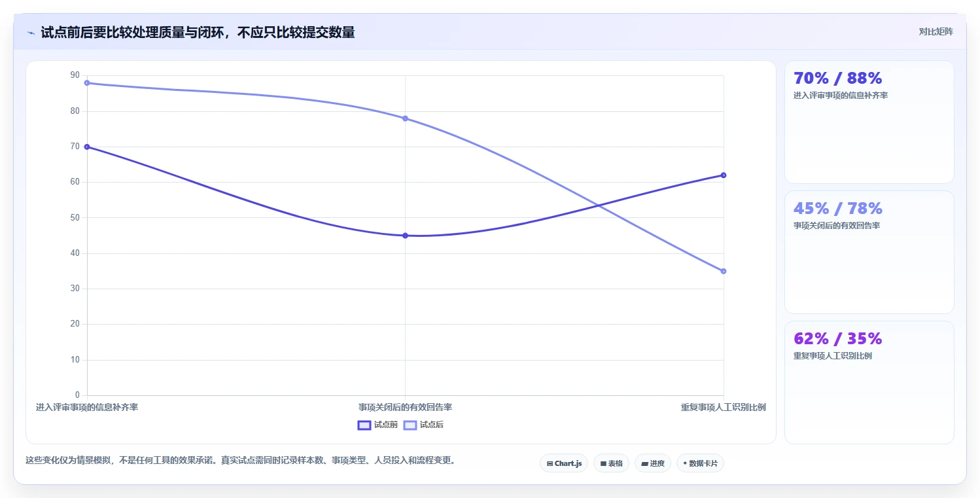
Task: Click the icon inside 表格 chip
Action: 603,463
